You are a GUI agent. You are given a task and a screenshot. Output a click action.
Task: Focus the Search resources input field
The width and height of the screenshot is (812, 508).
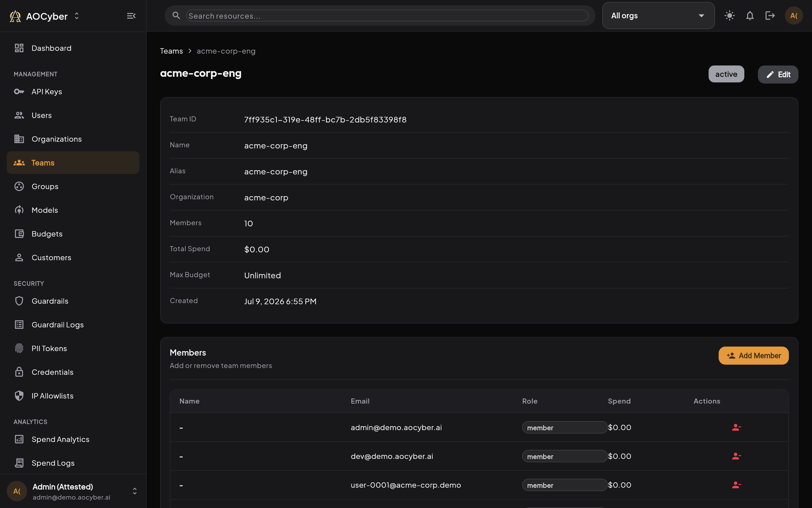[387, 16]
